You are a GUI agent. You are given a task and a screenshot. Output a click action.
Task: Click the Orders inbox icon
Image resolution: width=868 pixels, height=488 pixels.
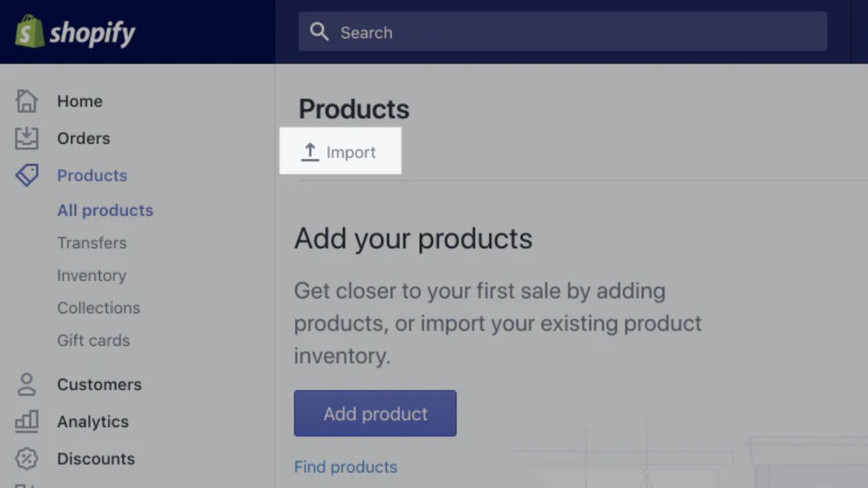[x=26, y=138]
